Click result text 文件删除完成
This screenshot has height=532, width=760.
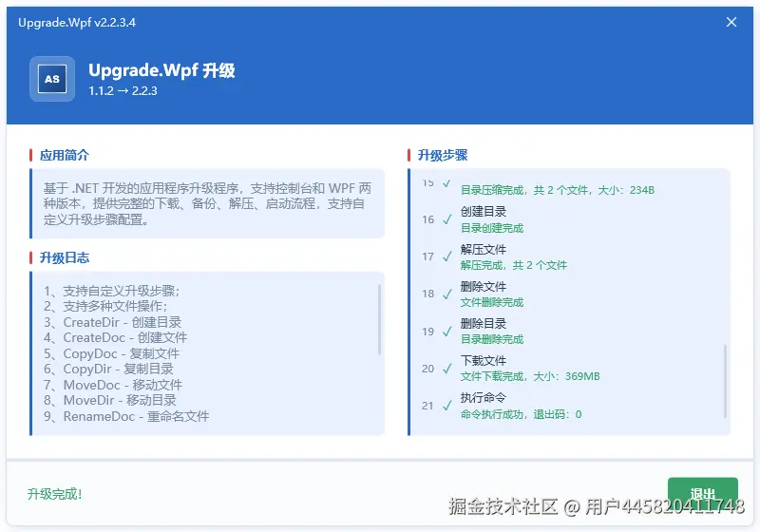tap(492, 303)
